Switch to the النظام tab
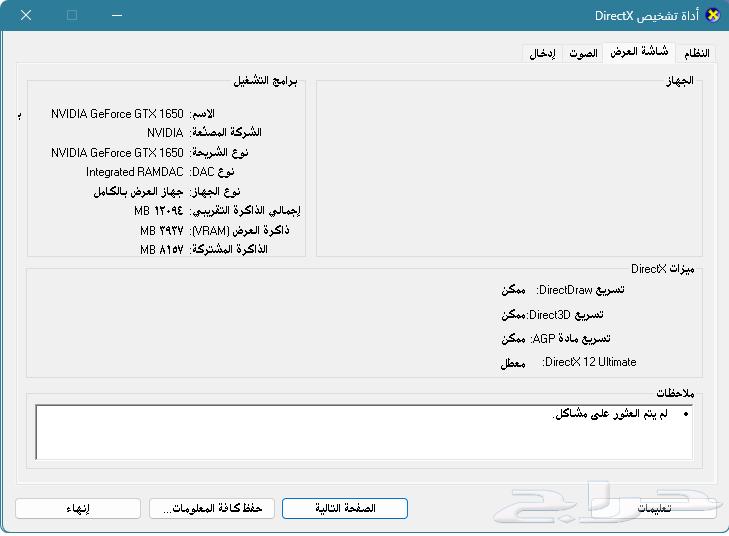Screen dimensions: 729x536 (696, 53)
